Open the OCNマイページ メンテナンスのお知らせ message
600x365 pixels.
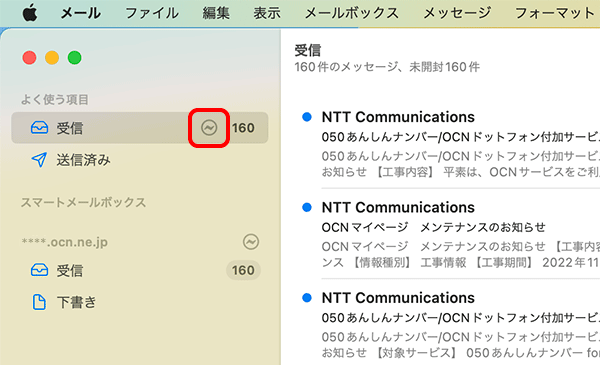click(x=459, y=234)
